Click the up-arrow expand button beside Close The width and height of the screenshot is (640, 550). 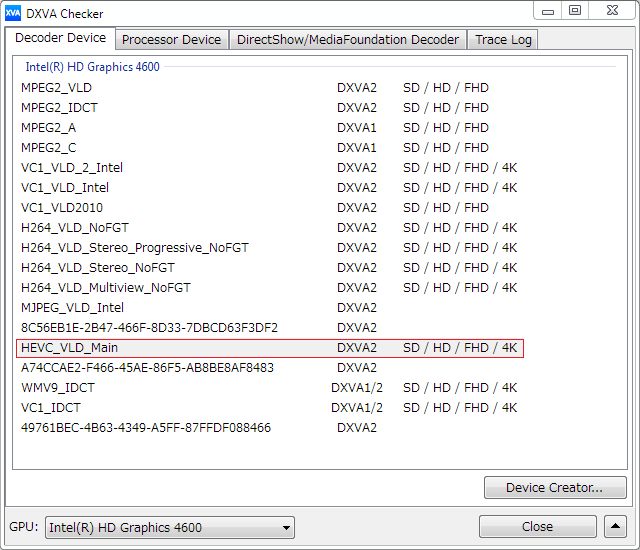[616, 527]
